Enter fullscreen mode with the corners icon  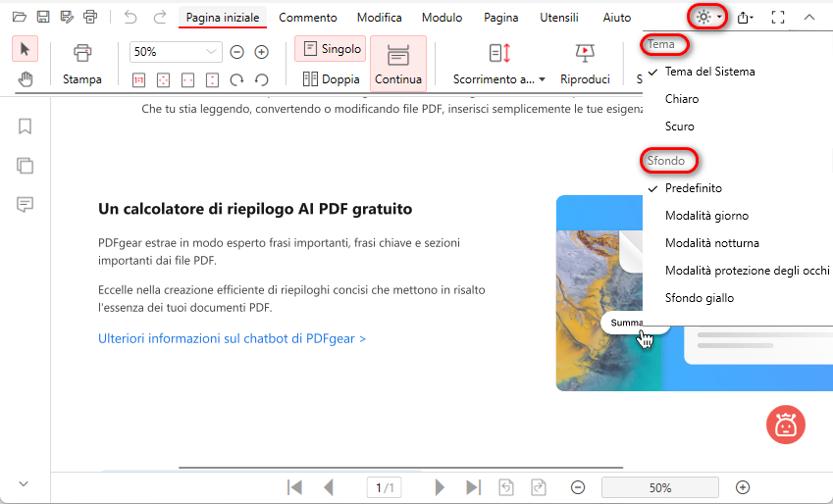tap(778, 18)
